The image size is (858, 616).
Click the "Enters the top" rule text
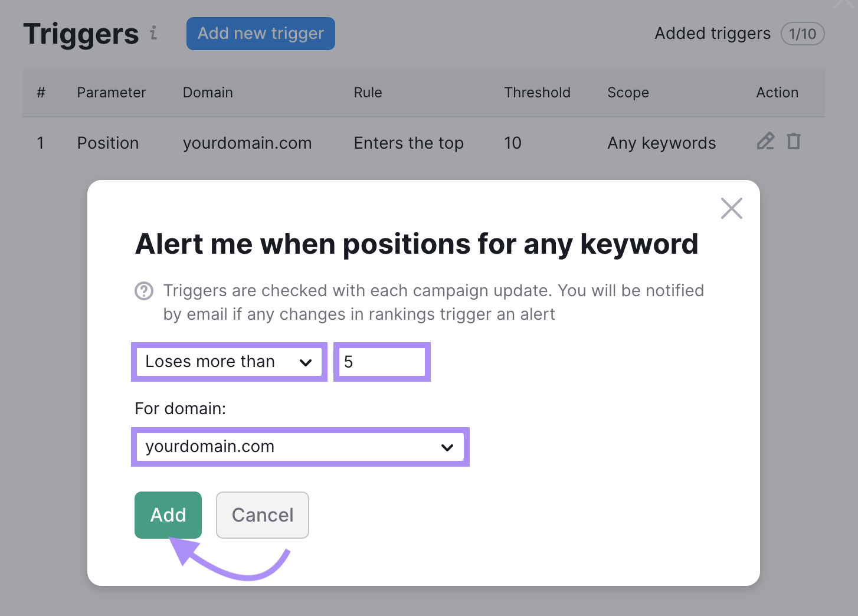[x=408, y=143]
